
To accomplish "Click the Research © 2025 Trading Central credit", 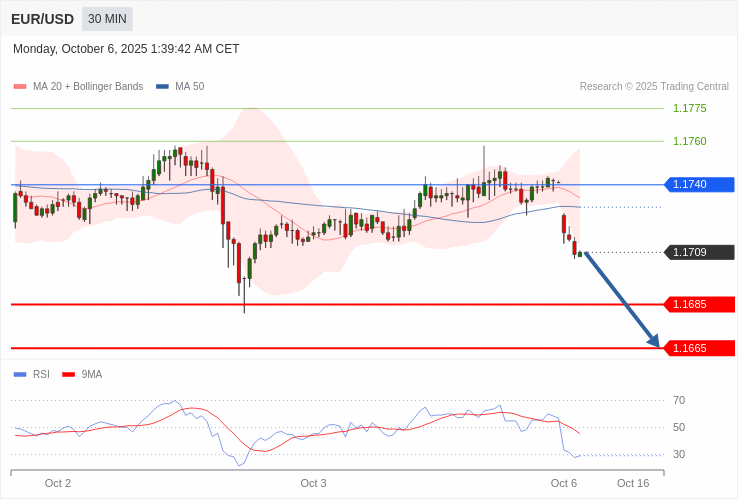I will click(x=654, y=87).
